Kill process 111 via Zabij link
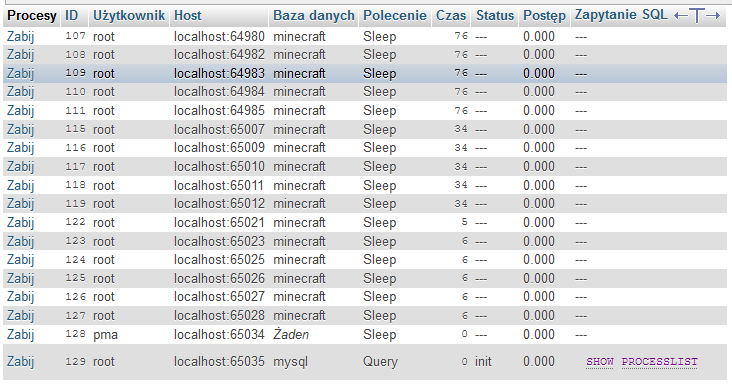The width and height of the screenshot is (732, 390). (x=21, y=111)
